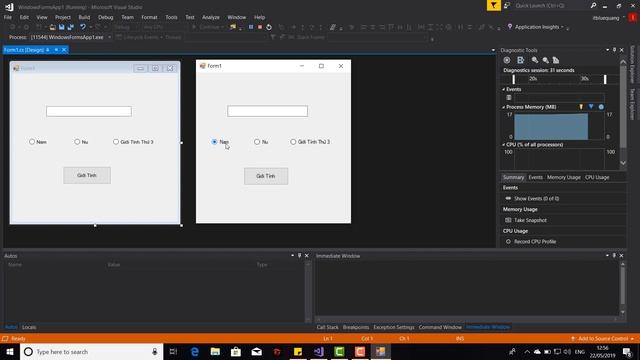The width and height of the screenshot is (640, 360).
Task: Click the Save icon in the toolbar
Action: click(x=61, y=27)
